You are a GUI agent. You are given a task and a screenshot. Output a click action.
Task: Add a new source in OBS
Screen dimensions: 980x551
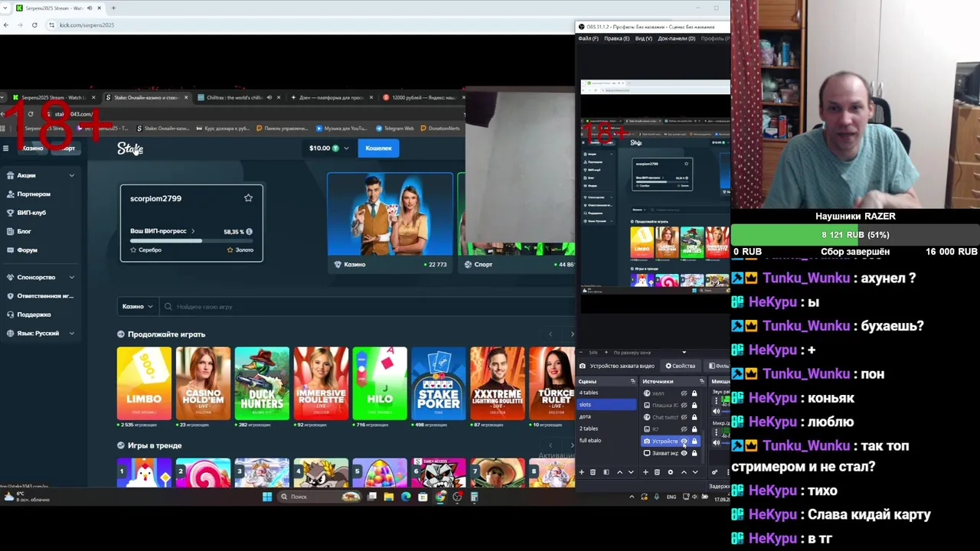645,472
